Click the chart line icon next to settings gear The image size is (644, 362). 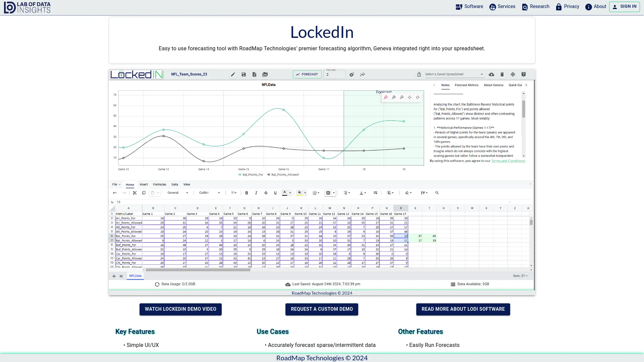tap(362, 75)
